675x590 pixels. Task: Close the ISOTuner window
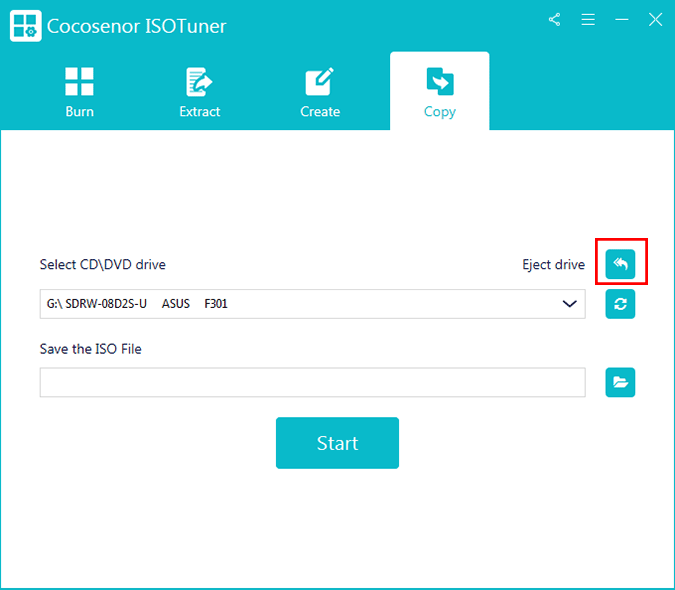(x=656, y=19)
